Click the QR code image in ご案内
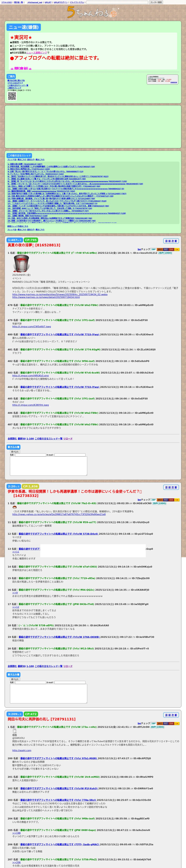186x868 pixels. point(12,96)
